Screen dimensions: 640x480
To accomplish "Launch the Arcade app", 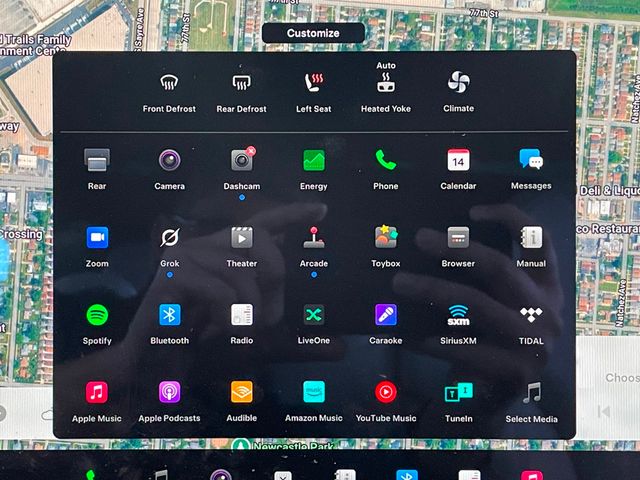I will 313,238.
